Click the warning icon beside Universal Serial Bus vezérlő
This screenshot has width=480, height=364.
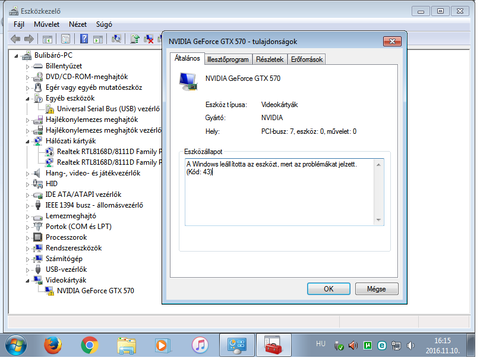[x=49, y=109]
